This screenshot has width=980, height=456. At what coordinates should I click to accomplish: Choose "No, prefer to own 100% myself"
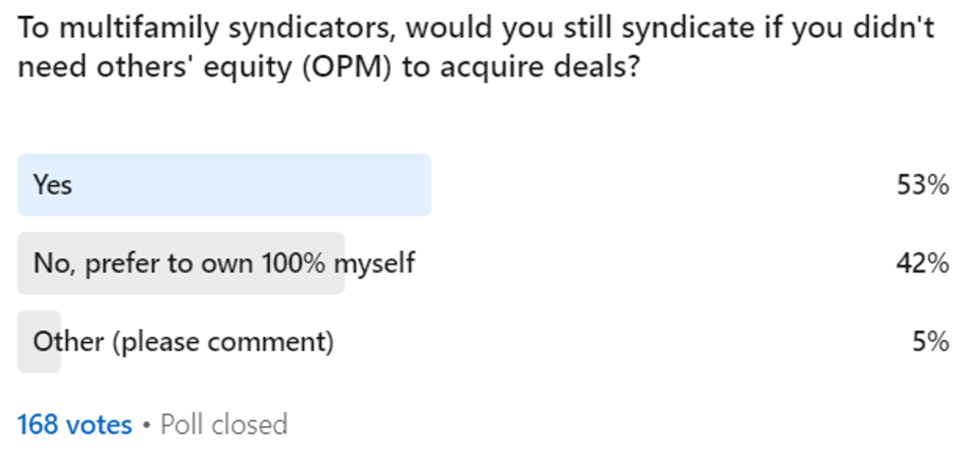(482, 263)
